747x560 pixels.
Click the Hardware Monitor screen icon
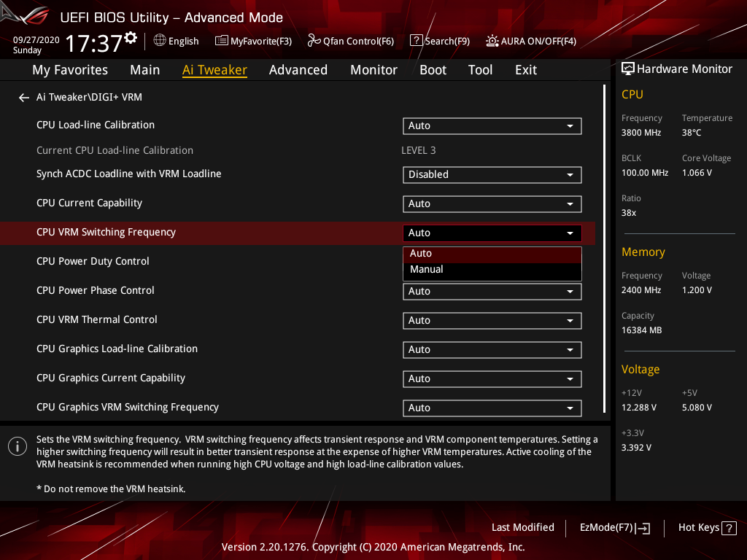pos(628,69)
